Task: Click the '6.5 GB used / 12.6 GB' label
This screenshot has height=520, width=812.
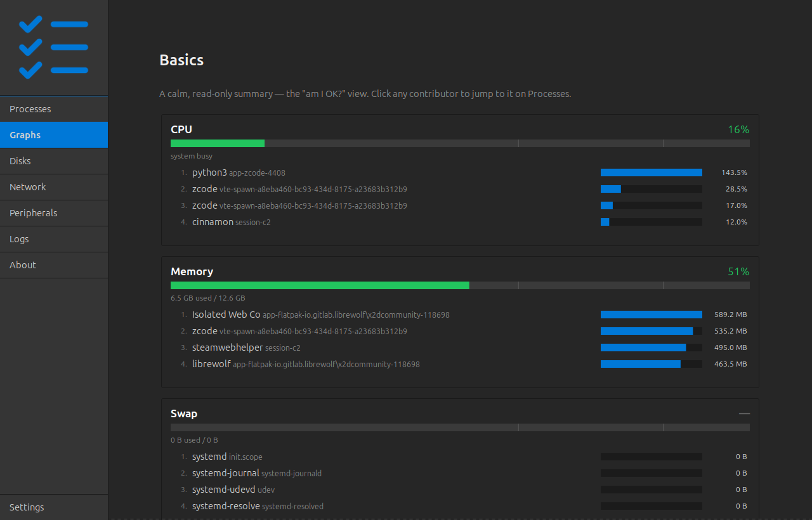Action: [x=208, y=298]
